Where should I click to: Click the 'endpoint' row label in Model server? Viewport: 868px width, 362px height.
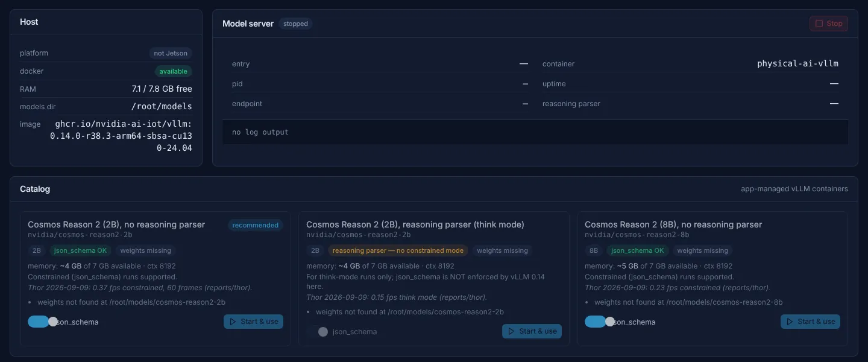(247, 104)
